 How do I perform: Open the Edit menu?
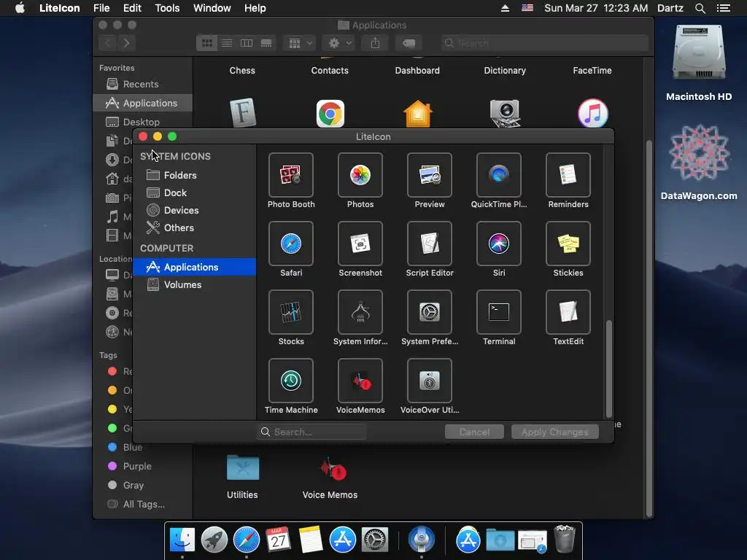click(132, 8)
